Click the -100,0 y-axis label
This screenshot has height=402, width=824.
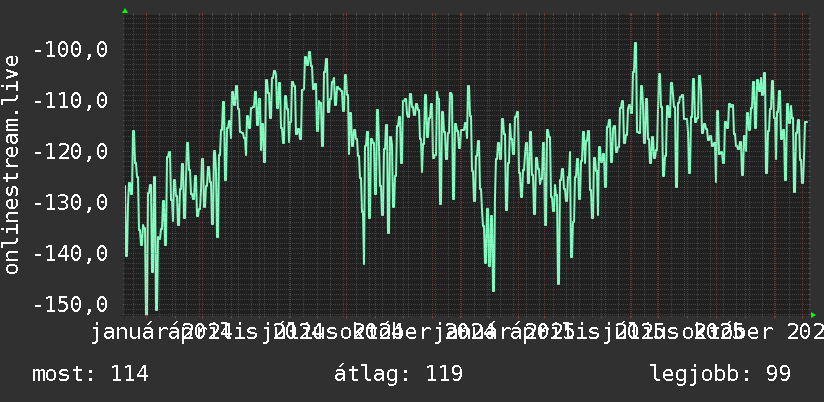[x=70, y=50]
